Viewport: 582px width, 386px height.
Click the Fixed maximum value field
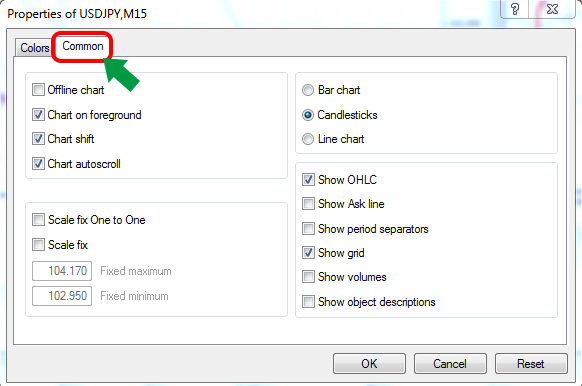click(62, 271)
